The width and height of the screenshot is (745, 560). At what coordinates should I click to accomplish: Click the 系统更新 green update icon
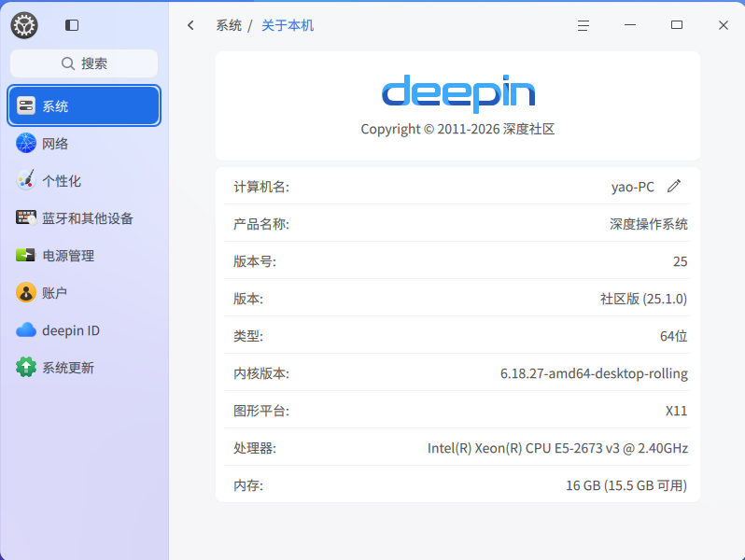[x=26, y=367]
